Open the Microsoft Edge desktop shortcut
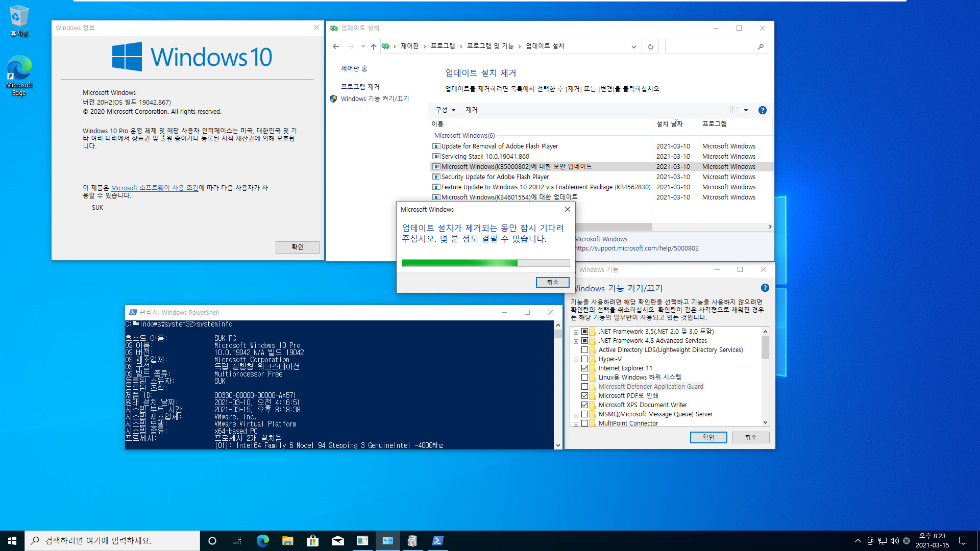Image resolution: width=980 pixels, height=551 pixels. click(x=19, y=76)
